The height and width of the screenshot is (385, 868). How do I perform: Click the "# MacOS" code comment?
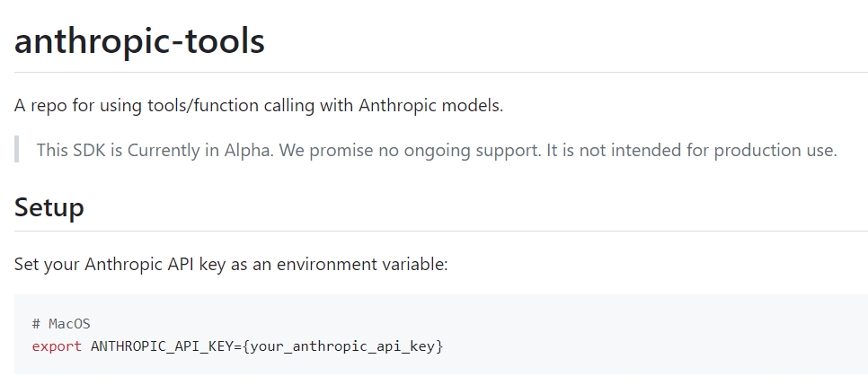tap(61, 324)
